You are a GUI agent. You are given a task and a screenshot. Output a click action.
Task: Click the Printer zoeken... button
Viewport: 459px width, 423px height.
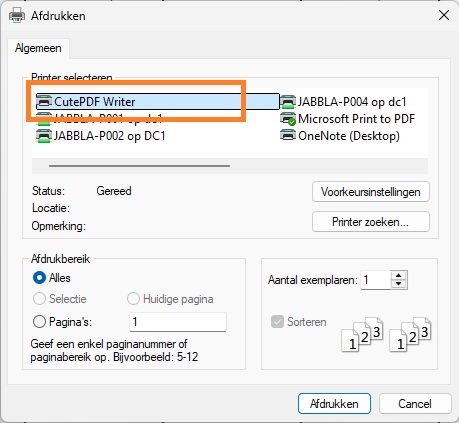(371, 222)
